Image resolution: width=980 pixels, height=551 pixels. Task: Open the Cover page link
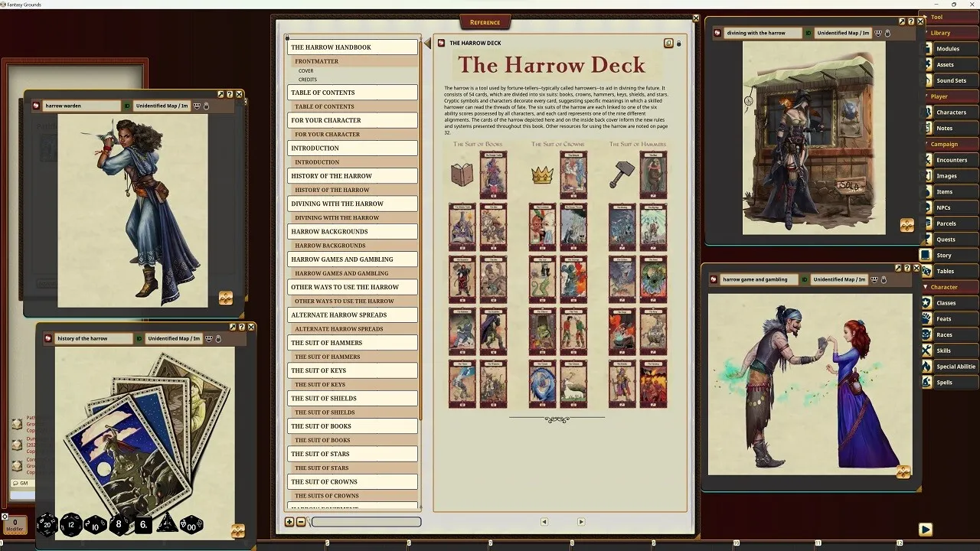[305, 70]
